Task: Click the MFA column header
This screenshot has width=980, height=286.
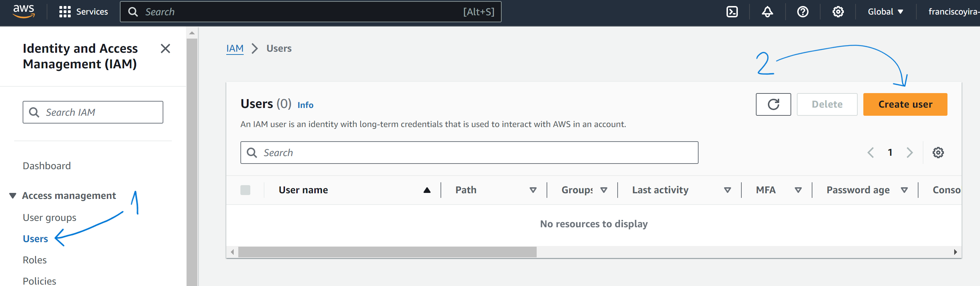Action: pos(765,190)
